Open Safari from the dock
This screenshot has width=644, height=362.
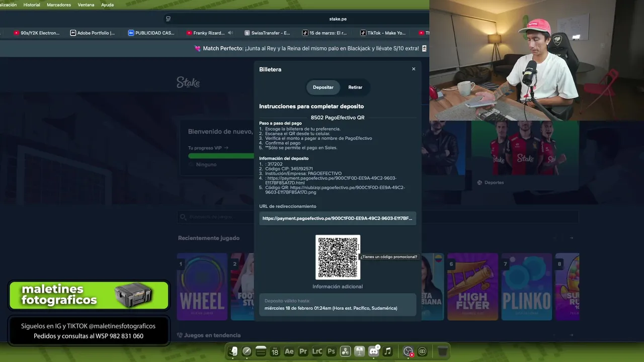pyautogui.click(x=247, y=351)
